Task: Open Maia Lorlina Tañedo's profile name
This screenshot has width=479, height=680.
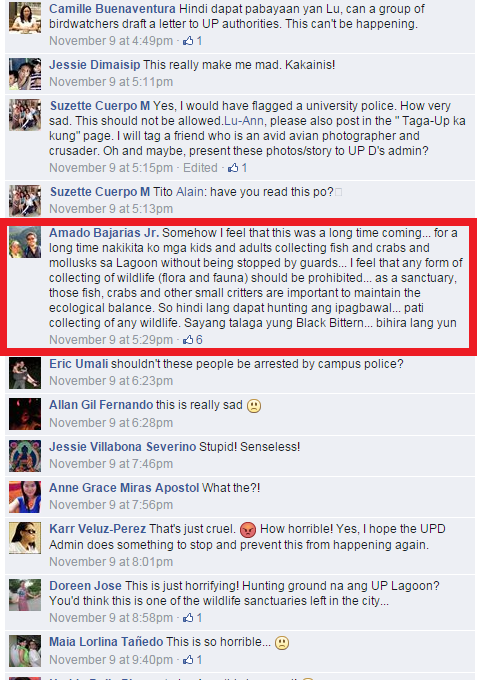Action: 106,642
